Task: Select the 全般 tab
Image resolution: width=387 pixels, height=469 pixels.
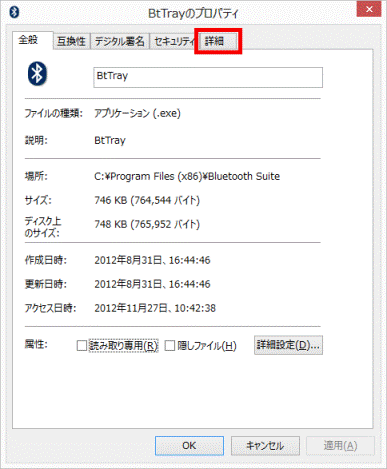Action: [x=33, y=41]
